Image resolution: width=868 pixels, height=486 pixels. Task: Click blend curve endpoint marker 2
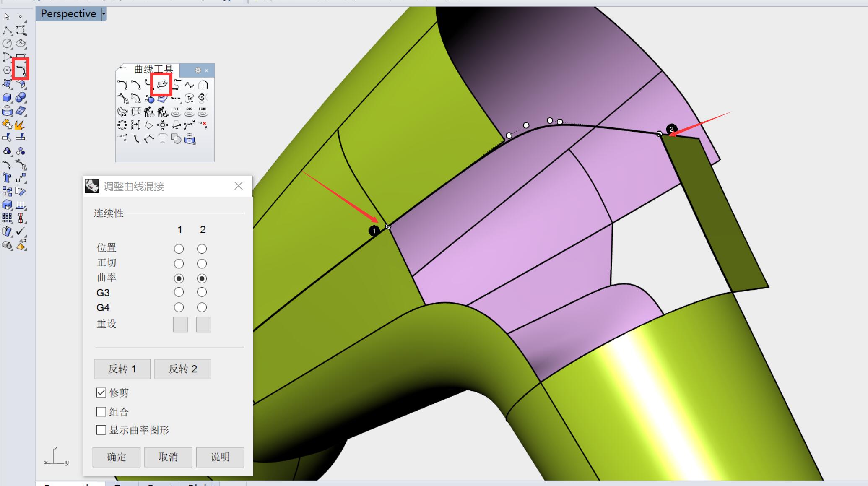point(671,129)
